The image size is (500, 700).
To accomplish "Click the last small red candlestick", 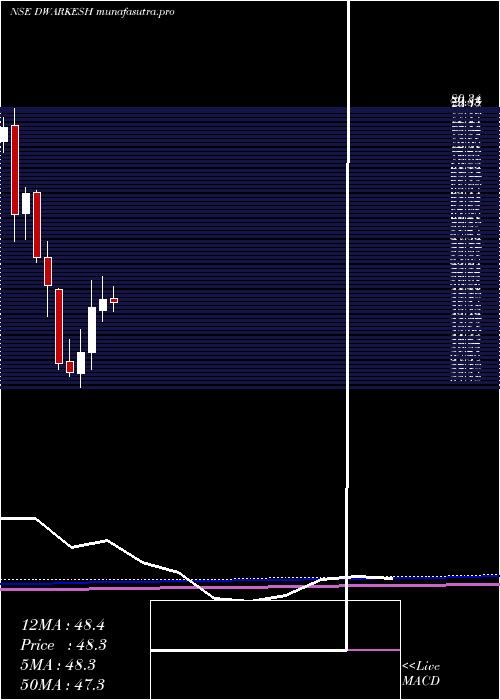I will [x=114, y=300].
